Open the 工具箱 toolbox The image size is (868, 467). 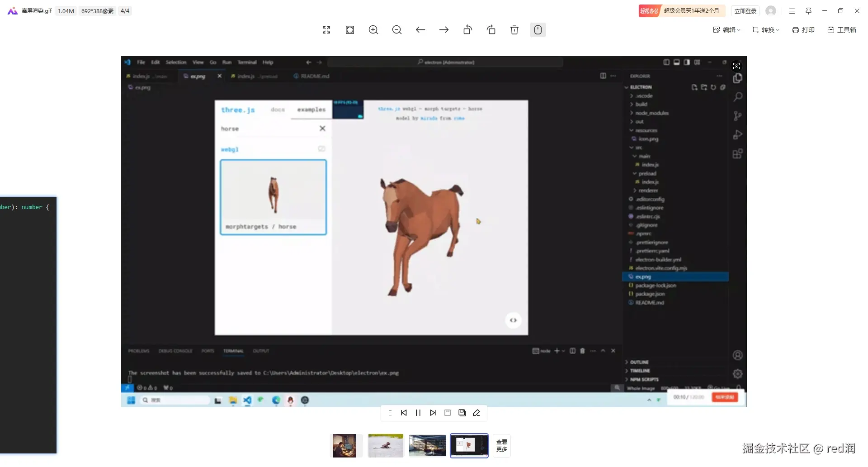(842, 30)
